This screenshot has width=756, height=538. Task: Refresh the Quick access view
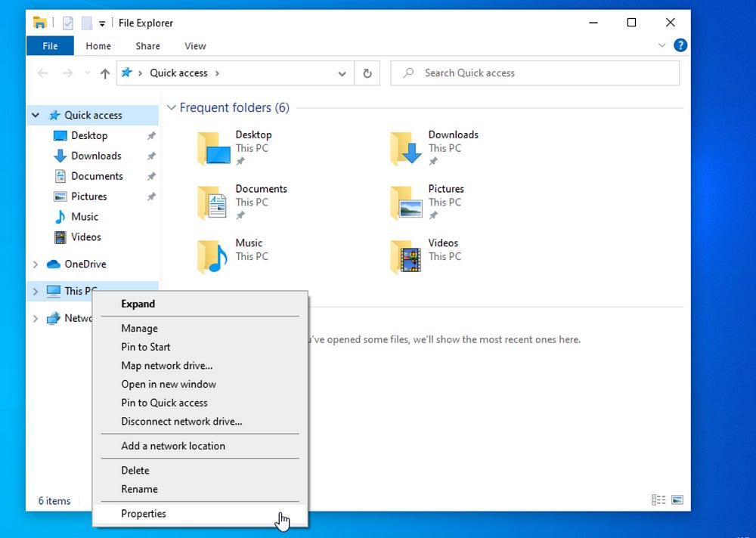coord(367,73)
